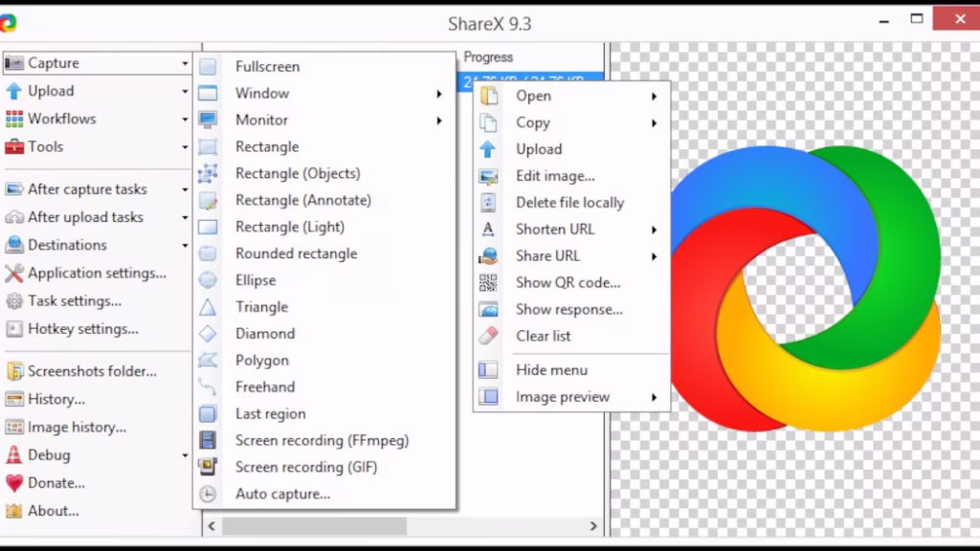Viewport: 980px width, 551px height.
Task: Open the Destinations dropdown menu
Action: (185, 246)
